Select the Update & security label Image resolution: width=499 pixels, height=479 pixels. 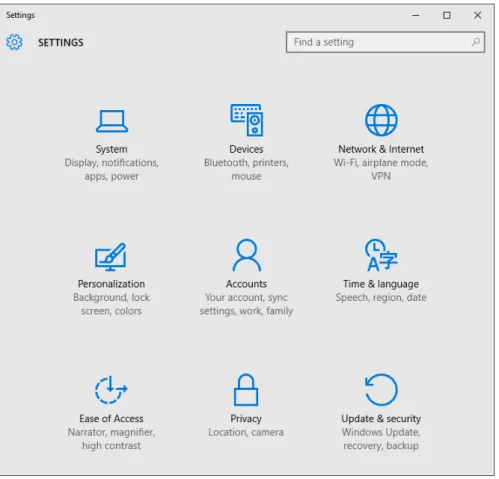click(x=381, y=419)
